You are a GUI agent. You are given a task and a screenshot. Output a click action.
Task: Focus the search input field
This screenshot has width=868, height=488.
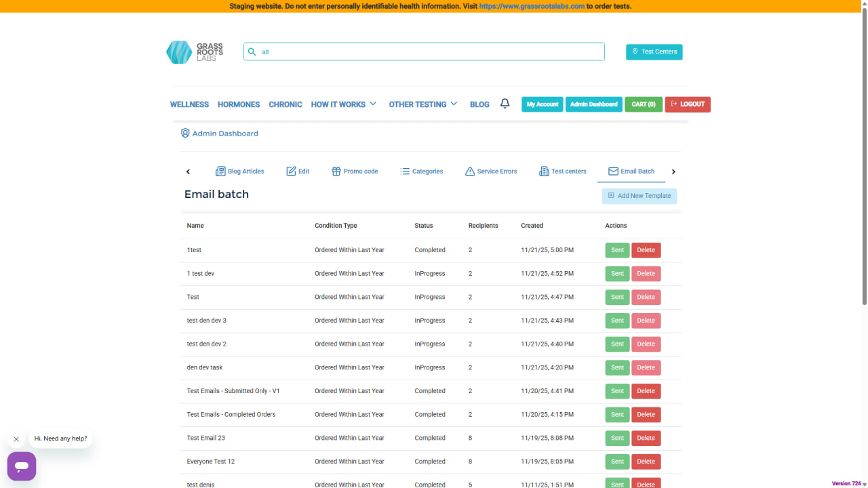tap(424, 52)
